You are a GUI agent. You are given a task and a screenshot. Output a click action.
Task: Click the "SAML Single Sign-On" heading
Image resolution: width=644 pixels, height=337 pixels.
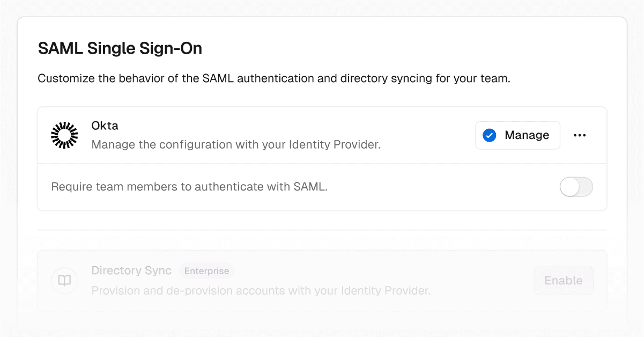coord(120,49)
